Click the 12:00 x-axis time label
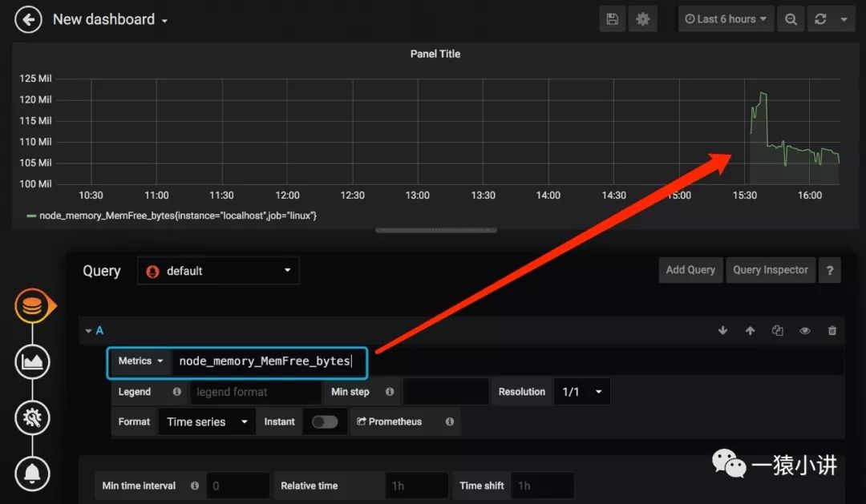 [287, 196]
